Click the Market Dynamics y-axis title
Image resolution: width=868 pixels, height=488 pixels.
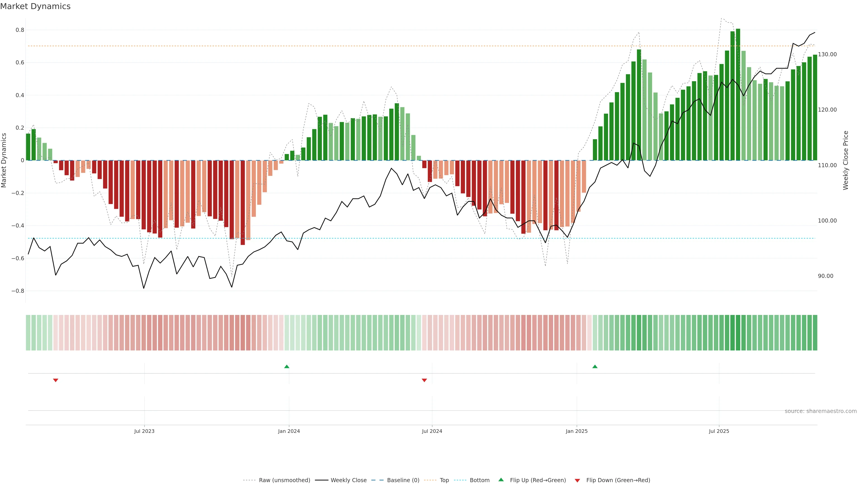[x=4, y=160]
